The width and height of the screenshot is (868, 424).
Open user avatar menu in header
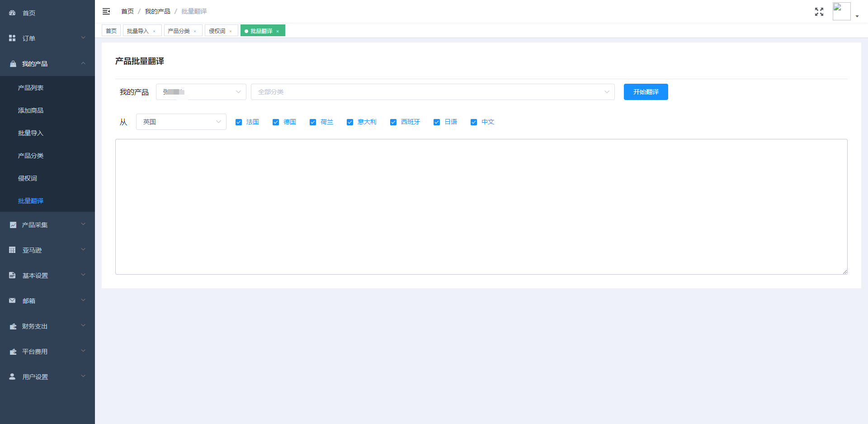[842, 11]
